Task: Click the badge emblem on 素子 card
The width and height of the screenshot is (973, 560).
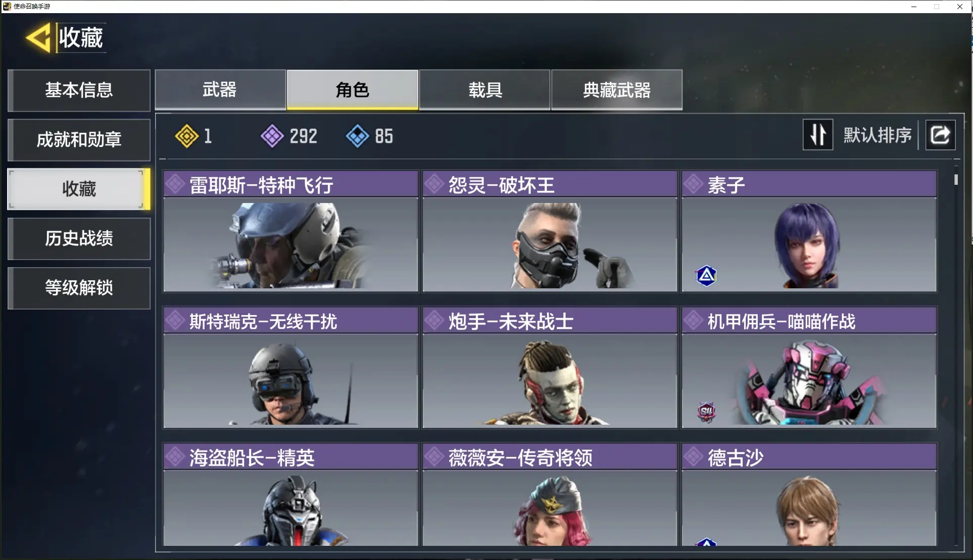Action: pyautogui.click(x=706, y=276)
